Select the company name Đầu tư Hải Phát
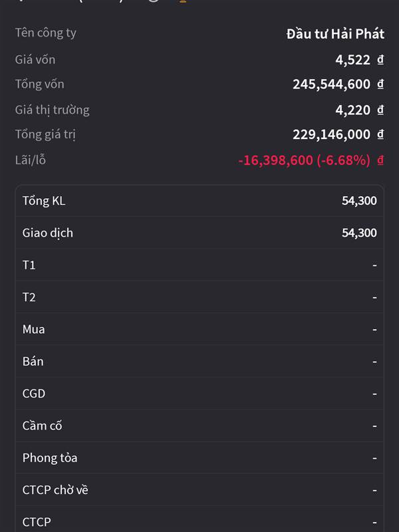The image size is (399, 532). tap(335, 34)
